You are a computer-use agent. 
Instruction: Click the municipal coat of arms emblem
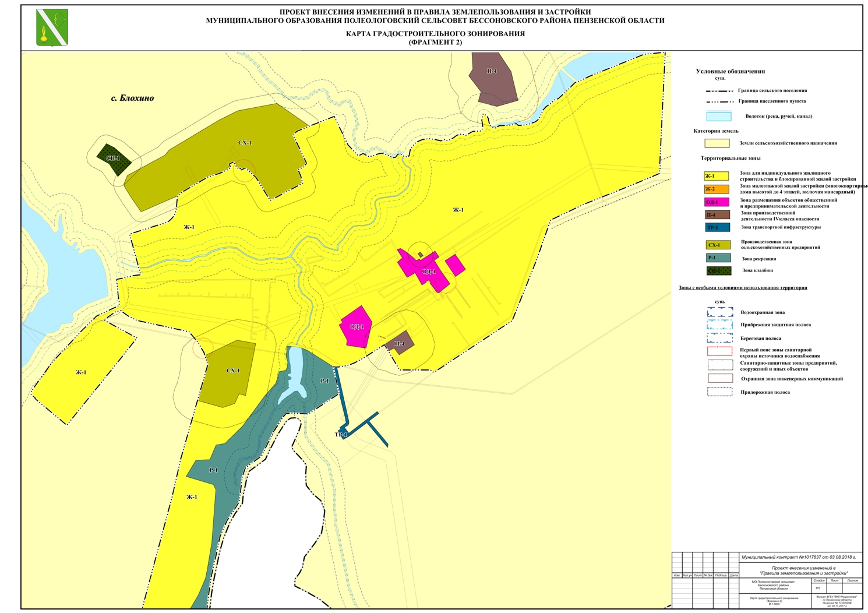(x=52, y=27)
